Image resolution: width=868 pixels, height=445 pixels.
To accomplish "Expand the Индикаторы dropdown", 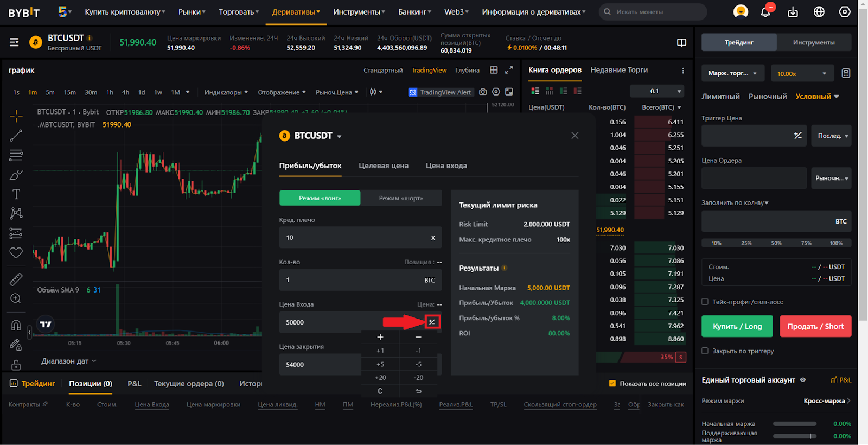I will 226,92.
